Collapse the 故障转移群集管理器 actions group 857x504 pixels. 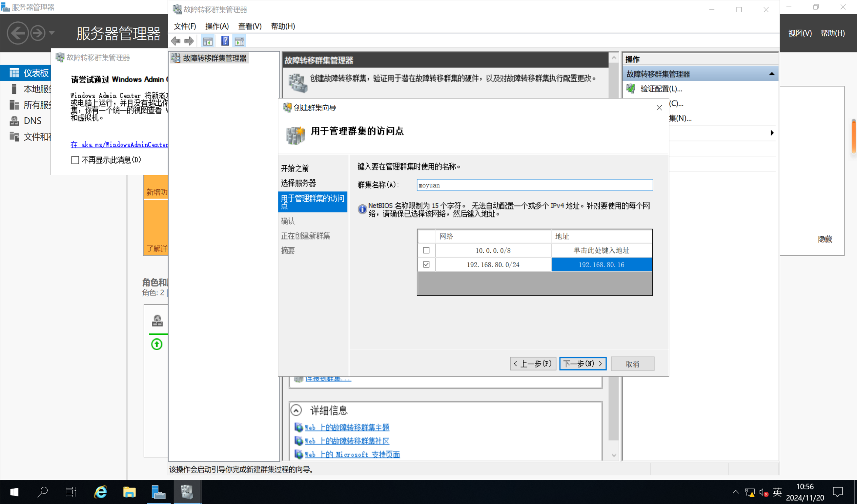click(x=772, y=73)
